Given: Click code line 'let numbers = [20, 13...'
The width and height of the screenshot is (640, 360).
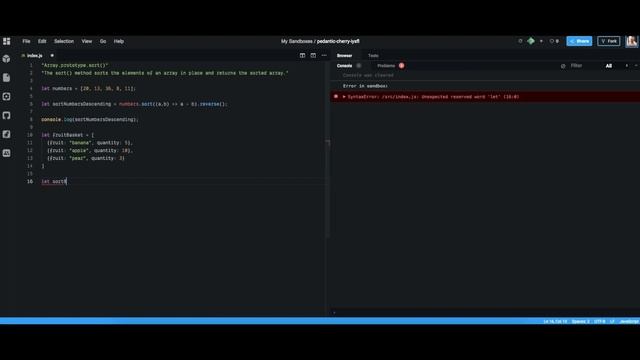Looking at the screenshot, I should click(89, 89).
